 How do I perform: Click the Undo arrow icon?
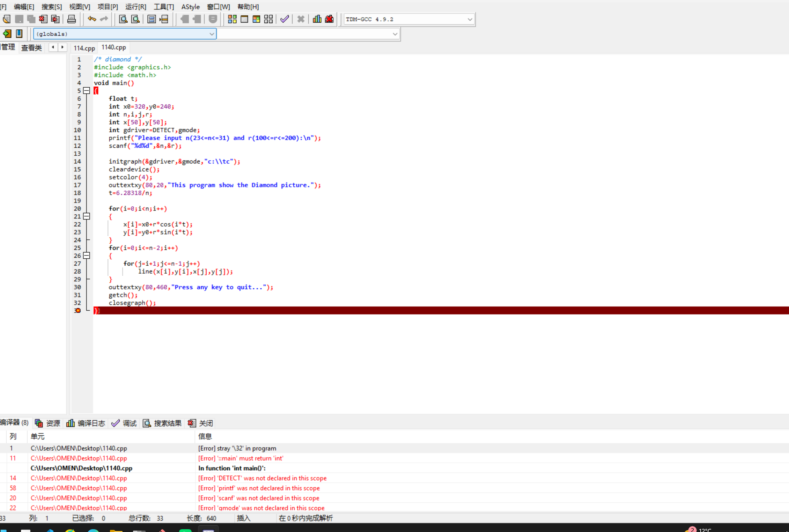tap(92, 19)
